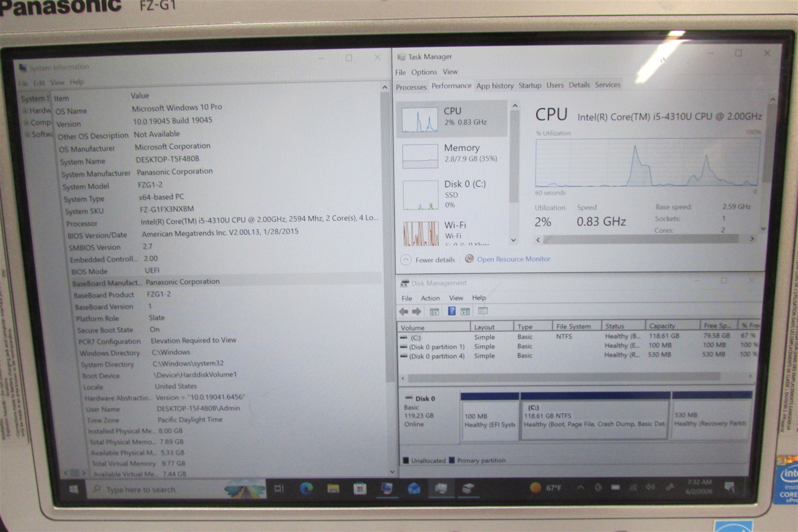Switch to System Information taskbar icon
This screenshot has height=532, width=798.
tap(387, 489)
